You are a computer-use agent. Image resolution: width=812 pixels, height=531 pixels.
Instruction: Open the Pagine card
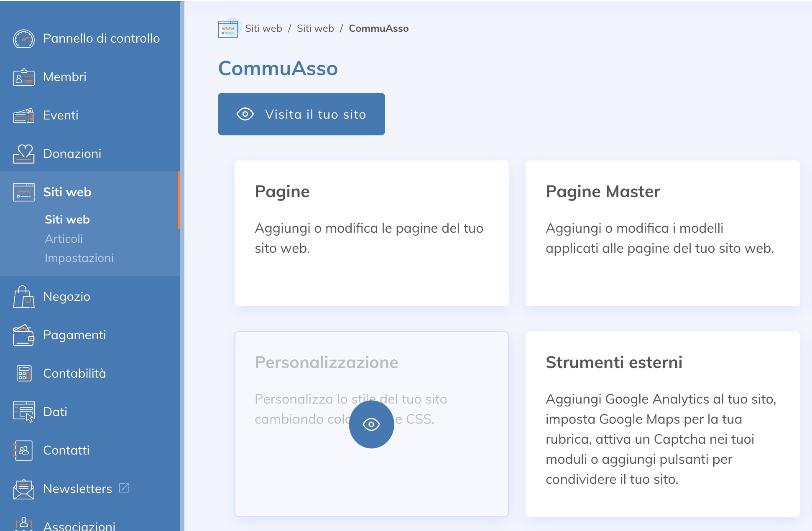(x=371, y=233)
